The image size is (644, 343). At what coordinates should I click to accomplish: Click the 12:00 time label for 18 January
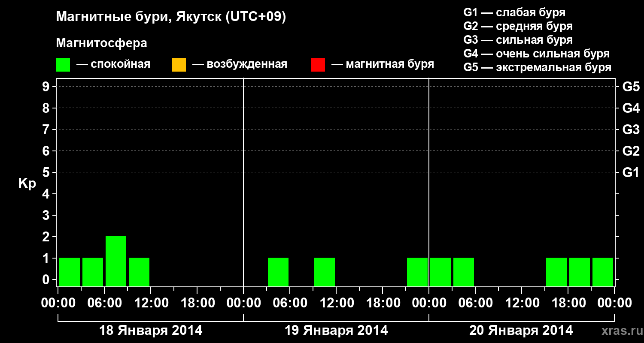[151, 303]
